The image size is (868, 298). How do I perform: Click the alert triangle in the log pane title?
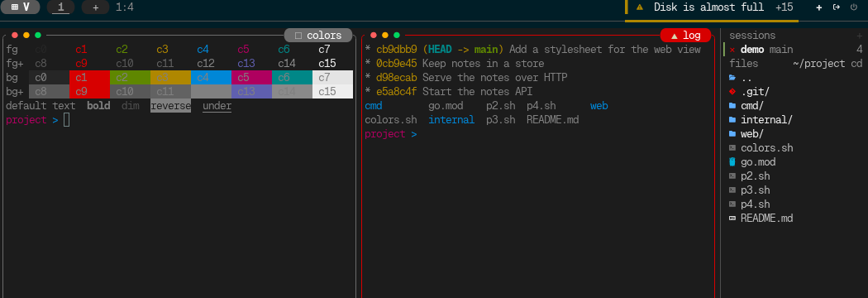tap(675, 36)
